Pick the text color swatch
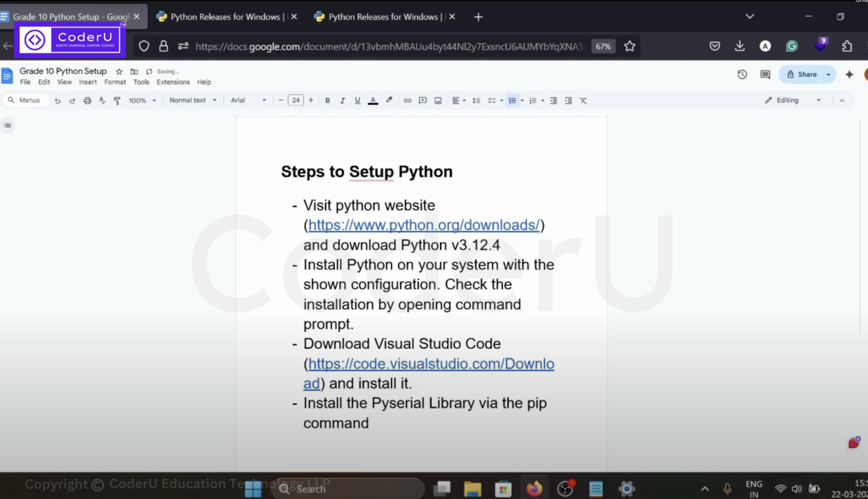 pyautogui.click(x=373, y=101)
